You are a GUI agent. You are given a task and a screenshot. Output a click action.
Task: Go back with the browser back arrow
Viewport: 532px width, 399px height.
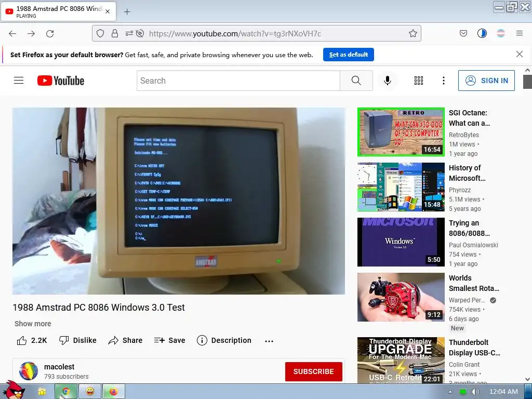coord(12,34)
